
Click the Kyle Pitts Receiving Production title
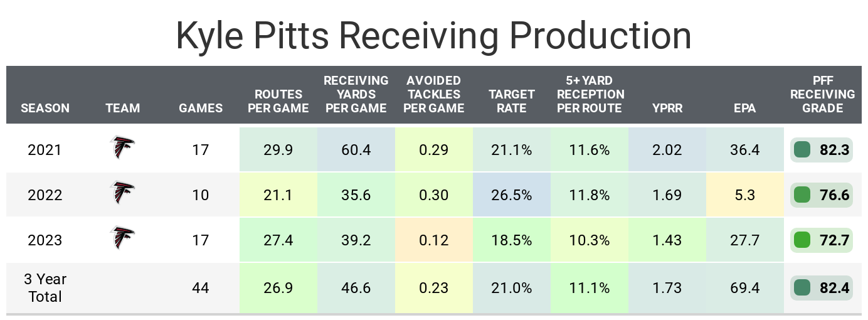click(x=433, y=36)
